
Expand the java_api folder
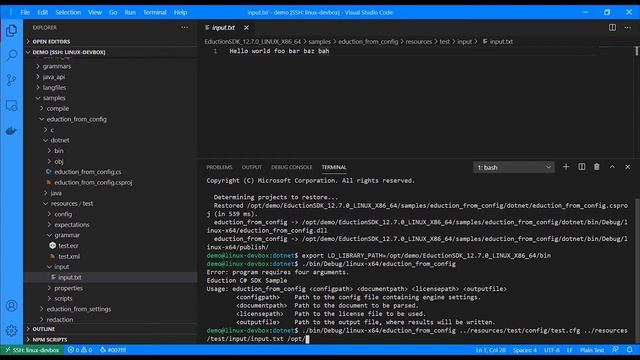click(x=54, y=77)
